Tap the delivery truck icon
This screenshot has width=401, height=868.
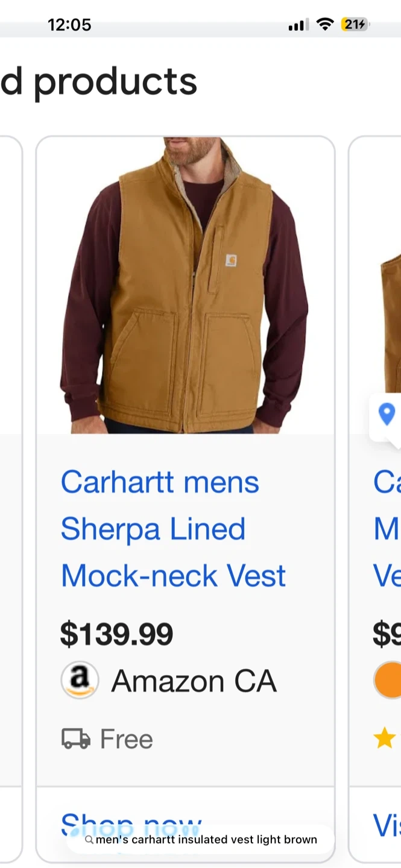(76, 739)
